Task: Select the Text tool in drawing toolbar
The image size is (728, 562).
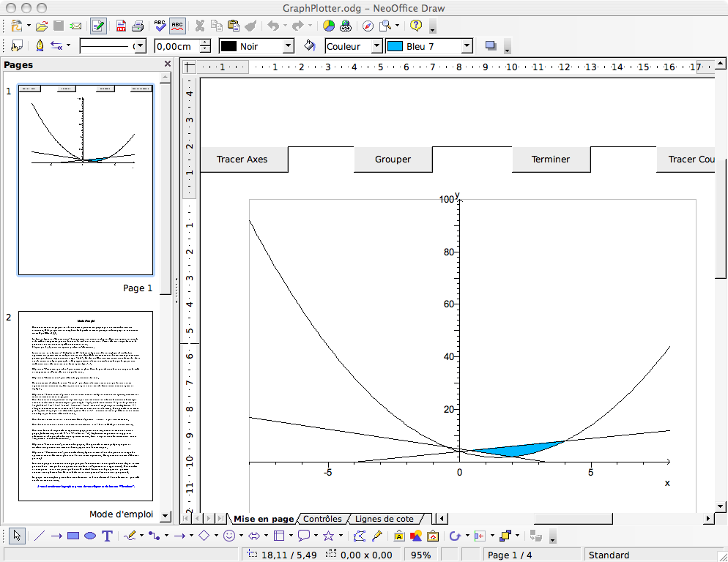Action: 108,536
